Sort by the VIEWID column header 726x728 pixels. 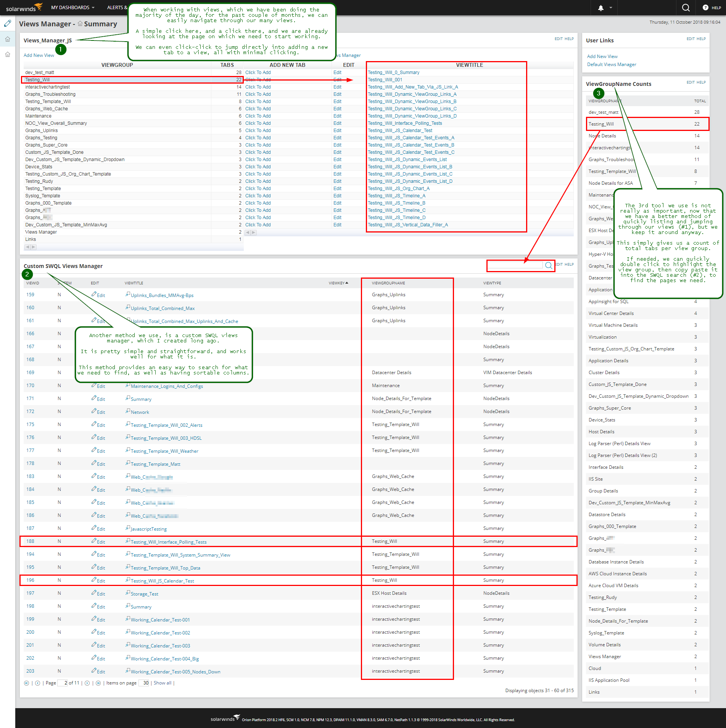pyautogui.click(x=33, y=283)
